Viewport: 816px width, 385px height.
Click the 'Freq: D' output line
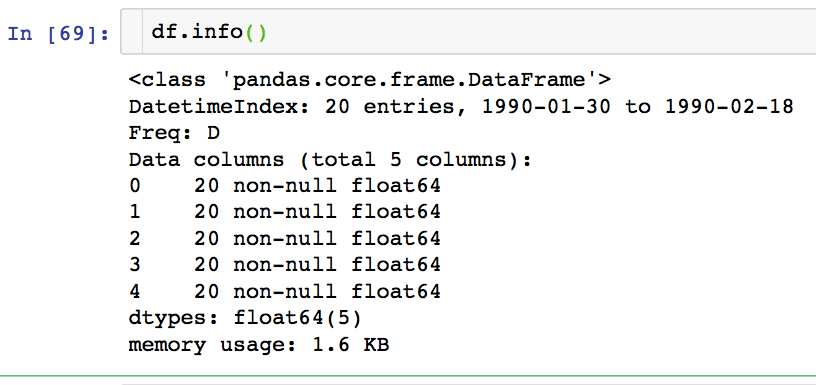174,133
